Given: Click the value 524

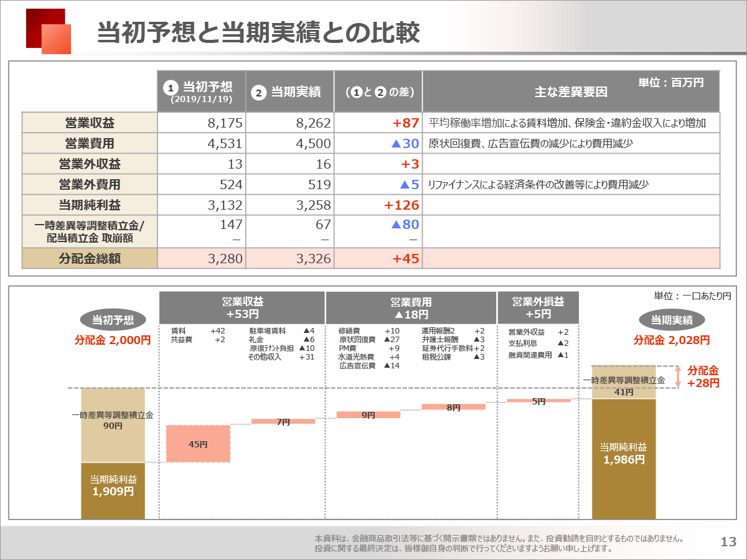Looking at the screenshot, I should point(231,185).
